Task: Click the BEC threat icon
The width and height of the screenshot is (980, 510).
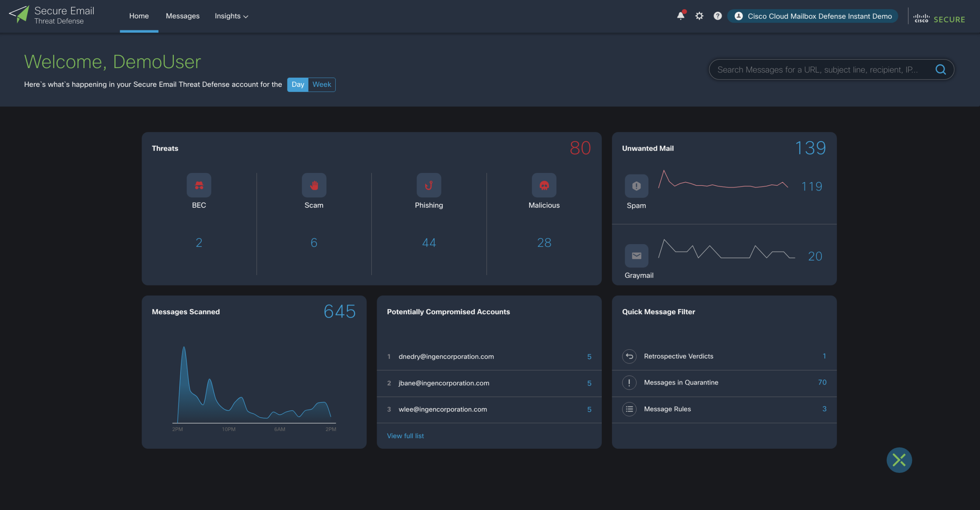Action: [x=199, y=186]
